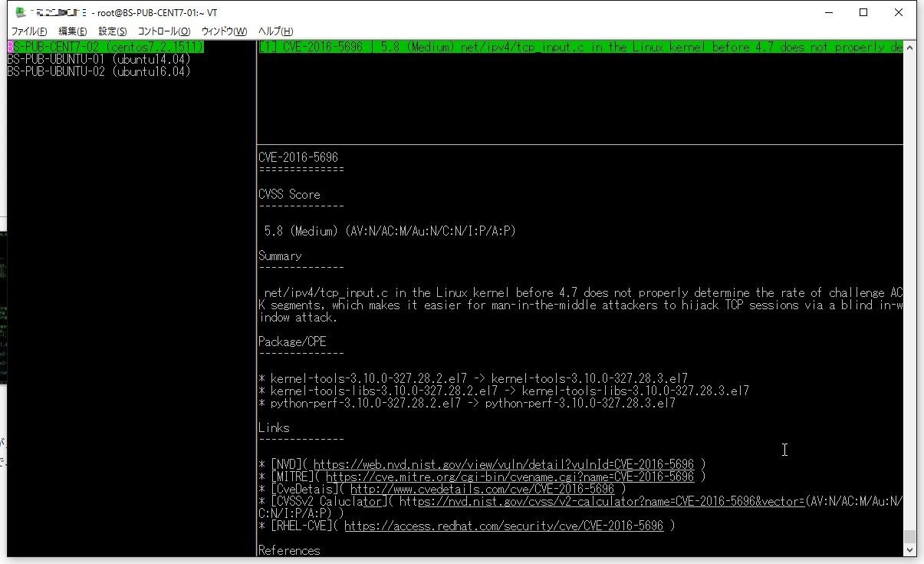Open the MITRE cve.mitre.org link
Screen dimensions: 924x564
pyautogui.click(x=510, y=477)
